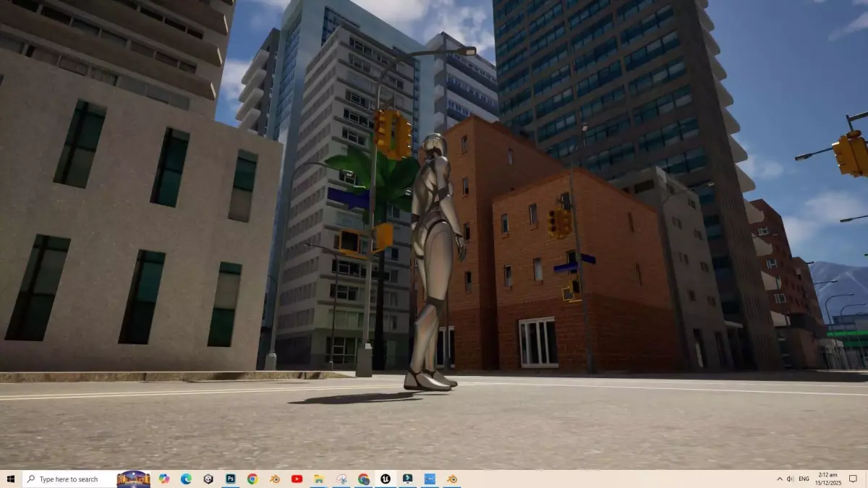Open the monitor-shaped app beside Unreal Engine

pyautogui.click(x=408, y=479)
